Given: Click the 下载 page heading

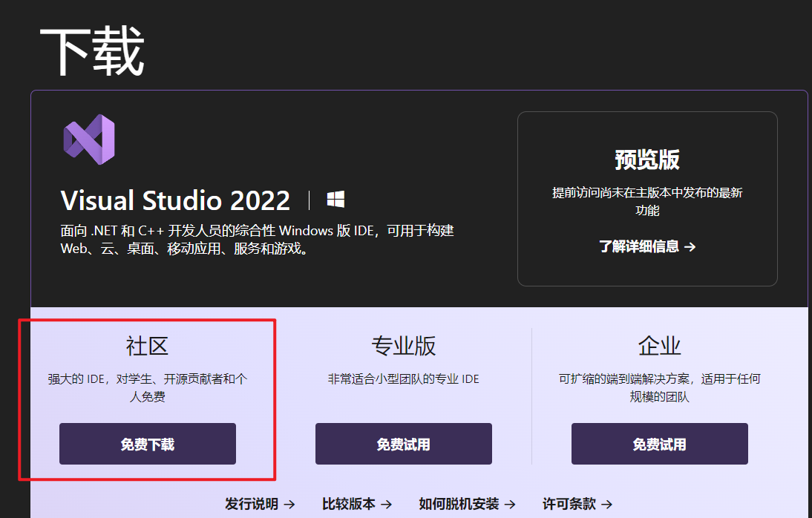Looking at the screenshot, I should (x=92, y=52).
